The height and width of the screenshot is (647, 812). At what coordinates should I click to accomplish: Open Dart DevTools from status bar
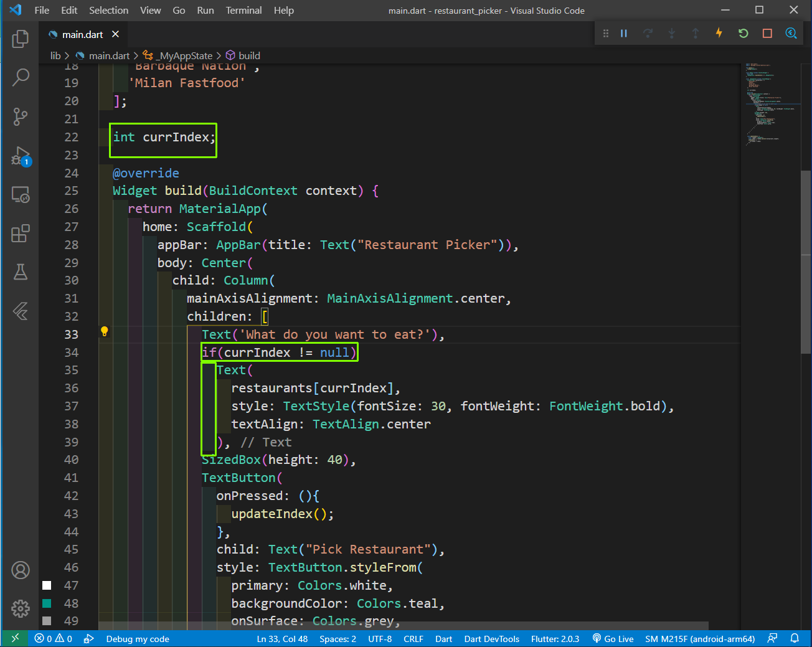pyautogui.click(x=491, y=639)
